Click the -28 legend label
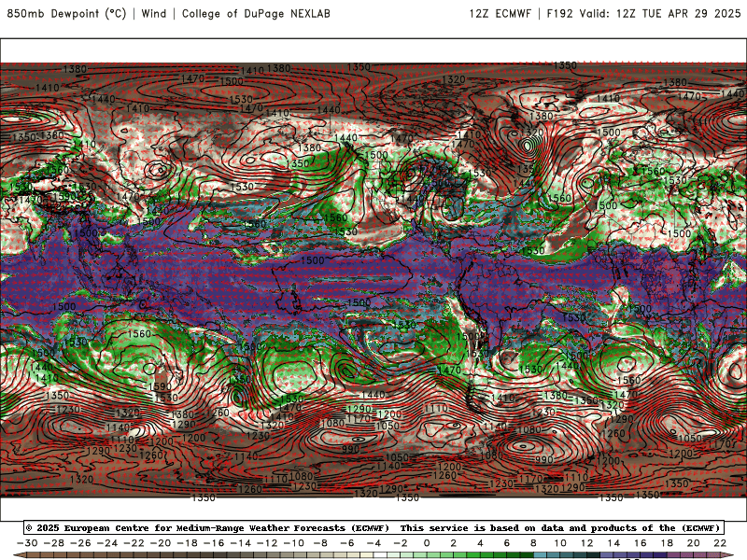 [54, 543]
